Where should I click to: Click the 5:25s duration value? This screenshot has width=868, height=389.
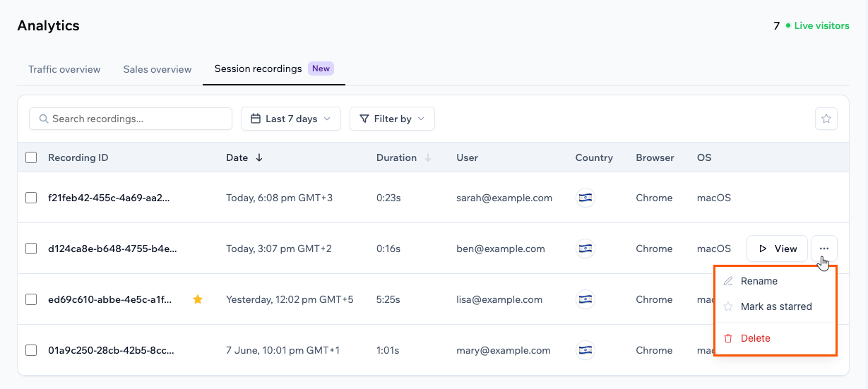(x=388, y=299)
